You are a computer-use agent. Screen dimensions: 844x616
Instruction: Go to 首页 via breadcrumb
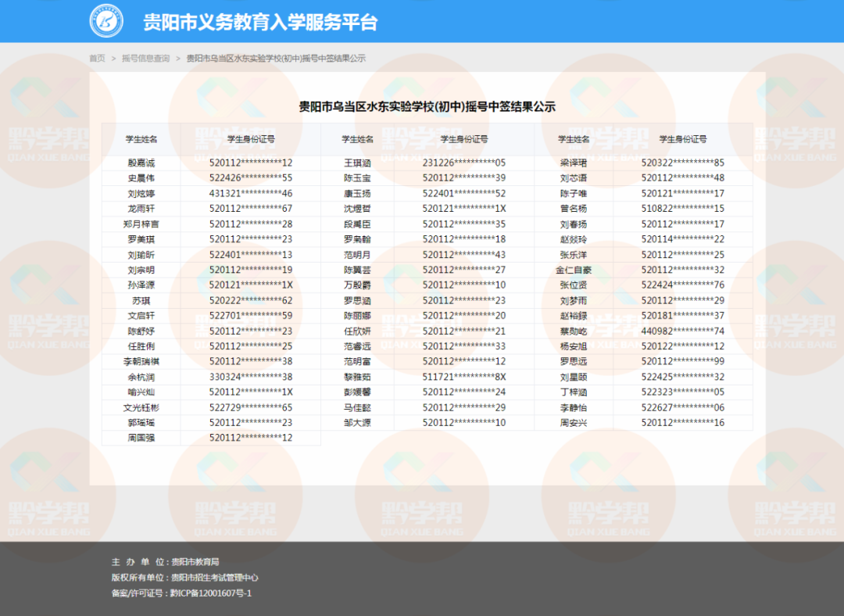(x=98, y=58)
